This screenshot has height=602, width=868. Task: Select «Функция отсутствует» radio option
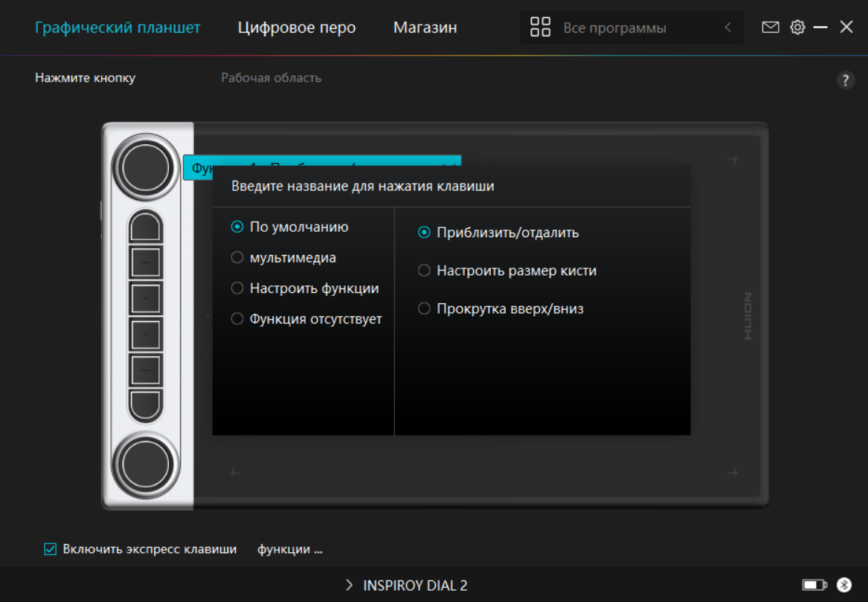pos(237,319)
